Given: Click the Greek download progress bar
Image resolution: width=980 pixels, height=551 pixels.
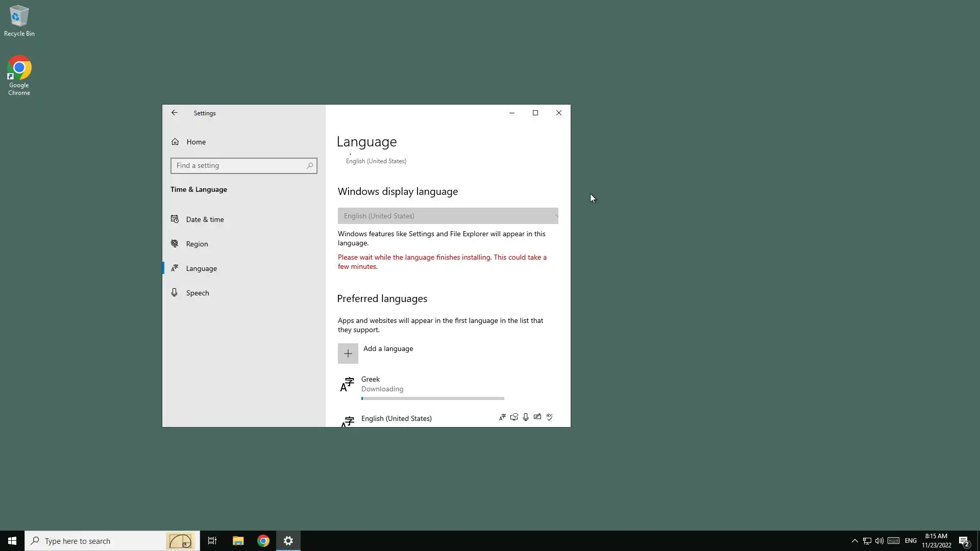Looking at the screenshot, I should (x=432, y=398).
